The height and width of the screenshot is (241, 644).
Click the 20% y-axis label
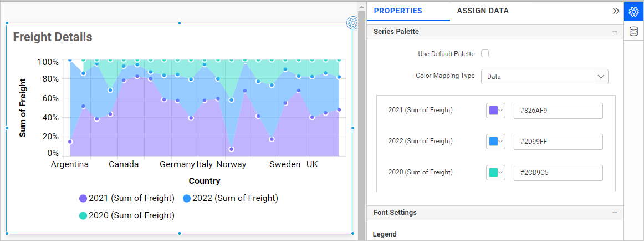(50, 137)
